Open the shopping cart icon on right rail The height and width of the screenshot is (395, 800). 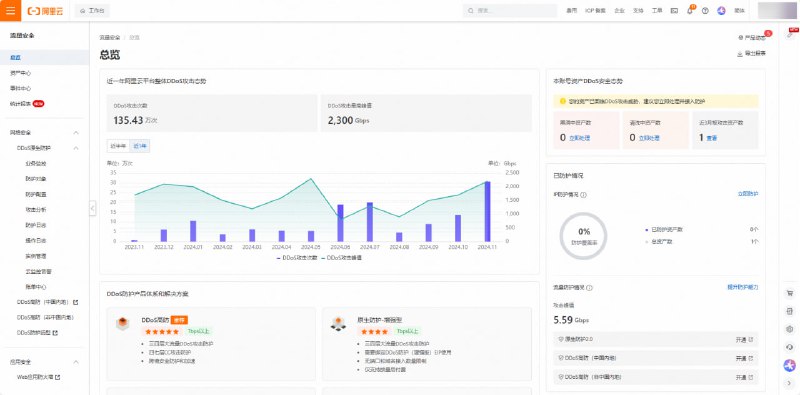point(790,293)
